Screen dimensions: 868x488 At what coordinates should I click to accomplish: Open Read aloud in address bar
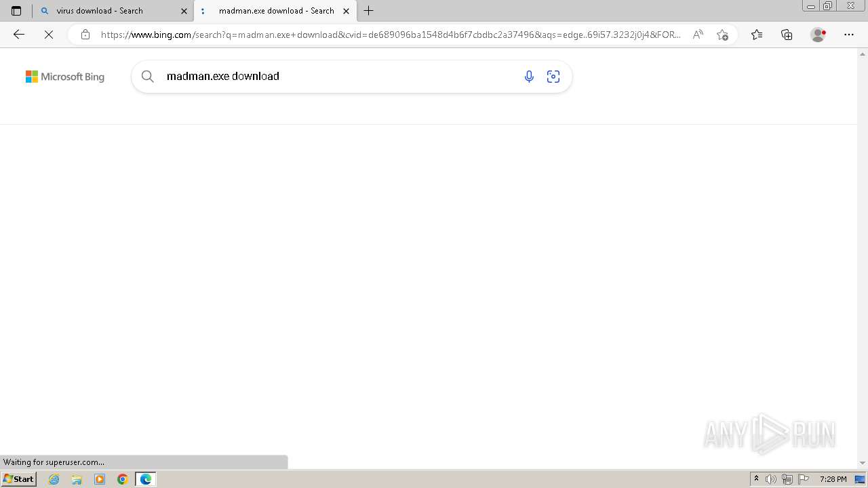coord(698,35)
